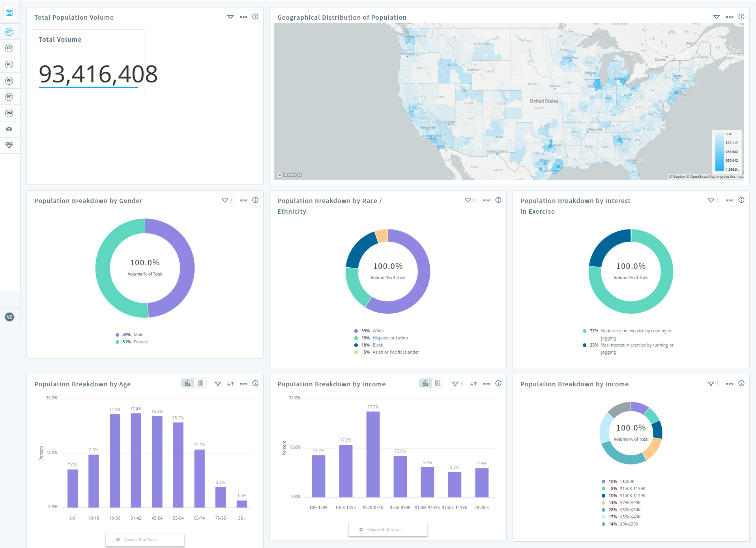This screenshot has height=548, width=756.
Task: Click the $30K-$49K legend entry
Action: click(621, 517)
